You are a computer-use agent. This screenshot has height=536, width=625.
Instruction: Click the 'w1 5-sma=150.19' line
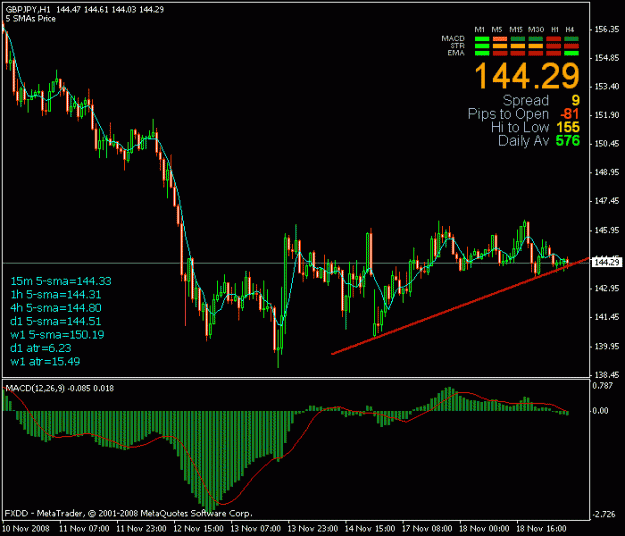[x=57, y=335]
